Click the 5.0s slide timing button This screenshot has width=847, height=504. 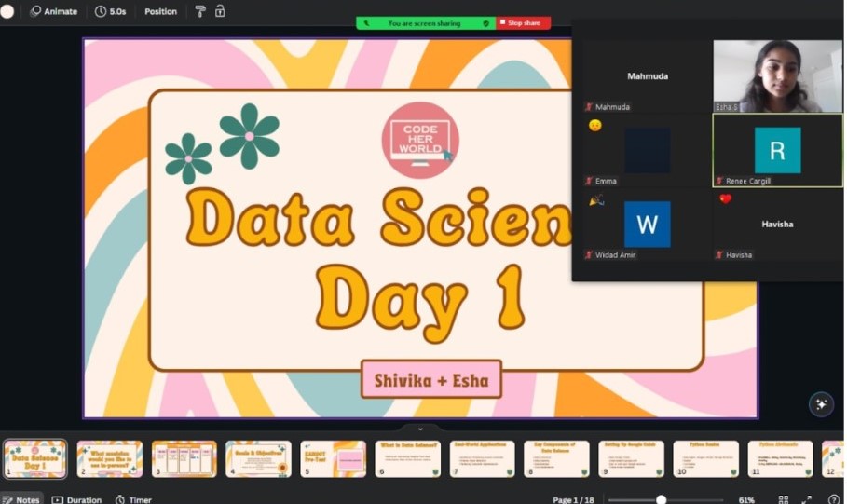coord(110,11)
